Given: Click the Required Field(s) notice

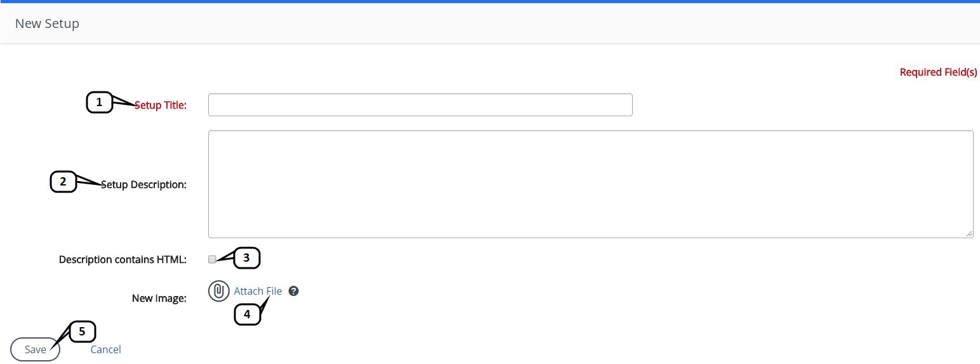Looking at the screenshot, I should tap(938, 72).
